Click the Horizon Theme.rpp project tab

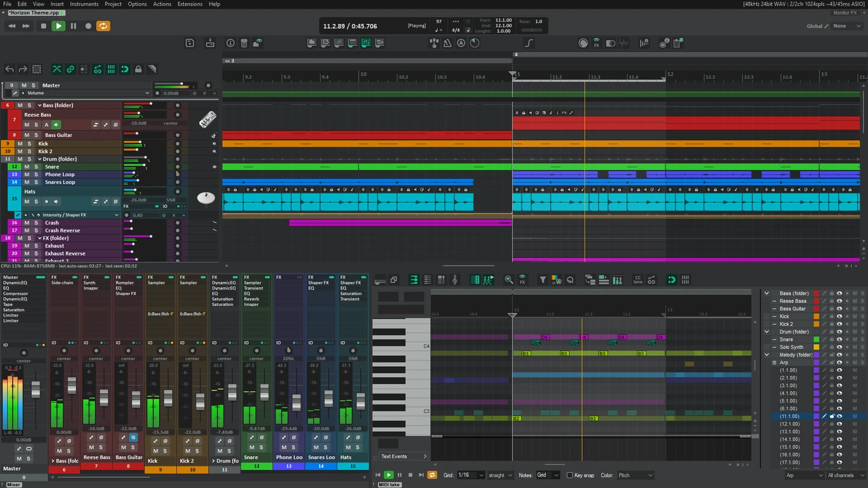(x=34, y=13)
